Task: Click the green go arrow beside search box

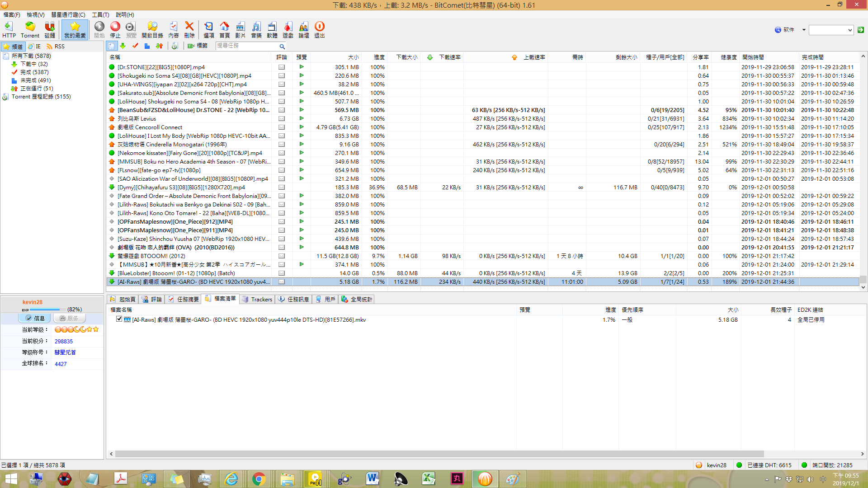Action: coord(861,30)
